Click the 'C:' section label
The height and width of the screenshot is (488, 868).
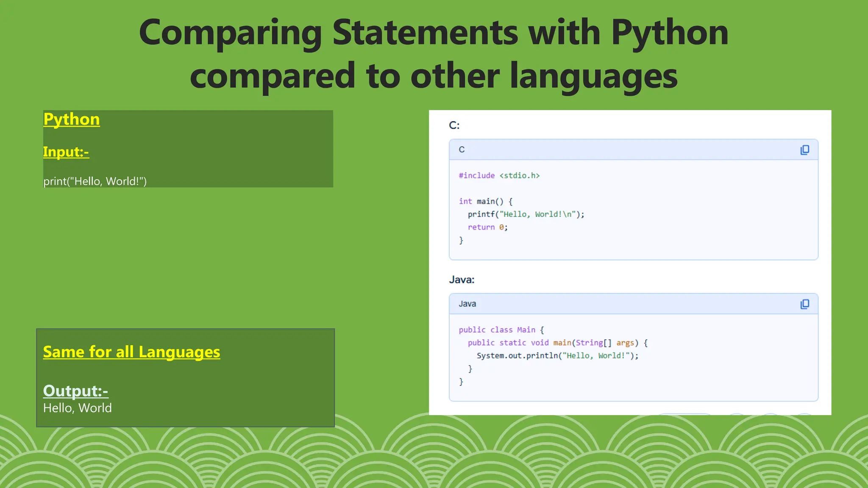click(x=454, y=125)
